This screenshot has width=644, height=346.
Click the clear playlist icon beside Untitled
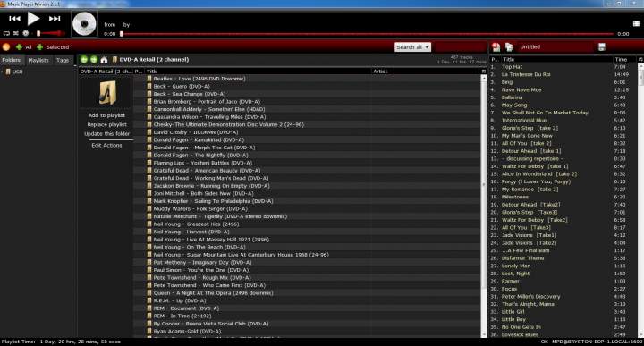496,46
